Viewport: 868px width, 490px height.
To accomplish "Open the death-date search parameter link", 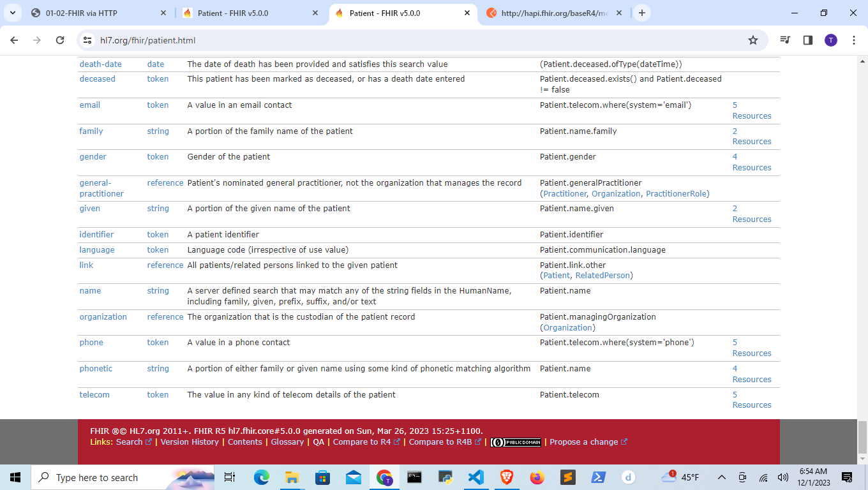I will tap(100, 64).
